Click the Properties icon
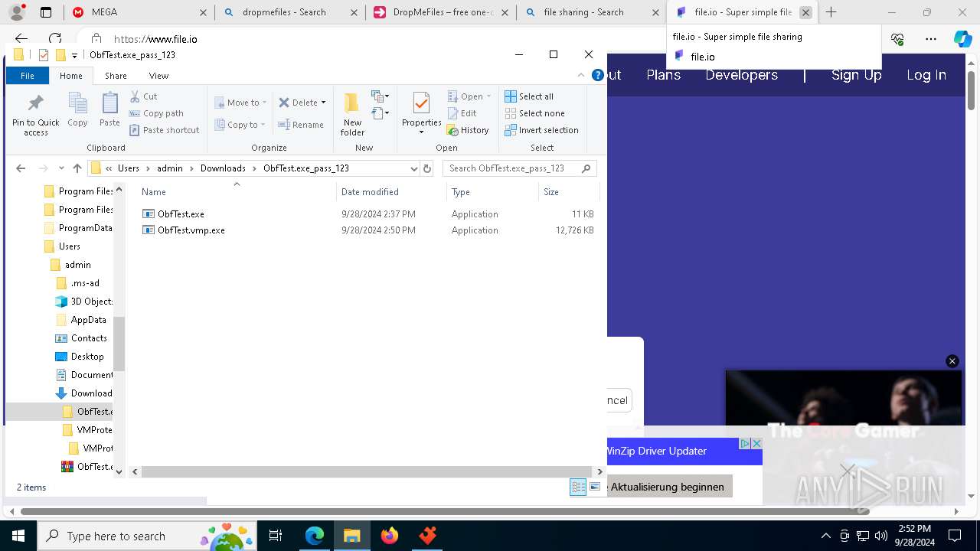 [421, 103]
